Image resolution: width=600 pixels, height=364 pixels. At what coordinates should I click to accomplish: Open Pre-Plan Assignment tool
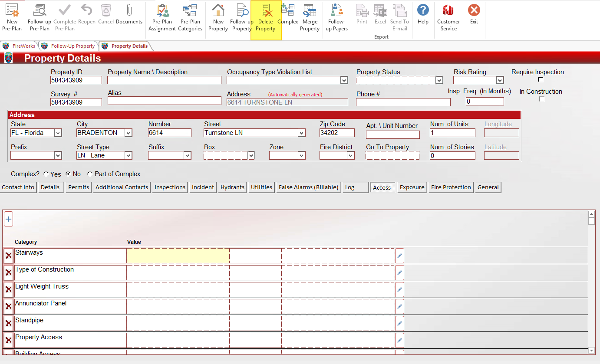(x=162, y=17)
